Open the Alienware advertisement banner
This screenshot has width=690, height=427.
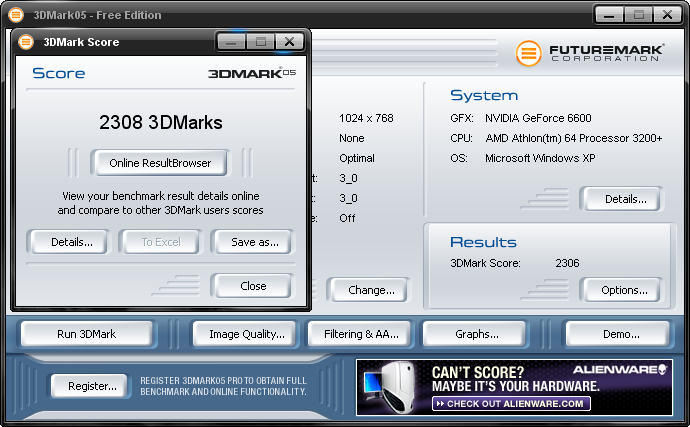(x=514, y=387)
